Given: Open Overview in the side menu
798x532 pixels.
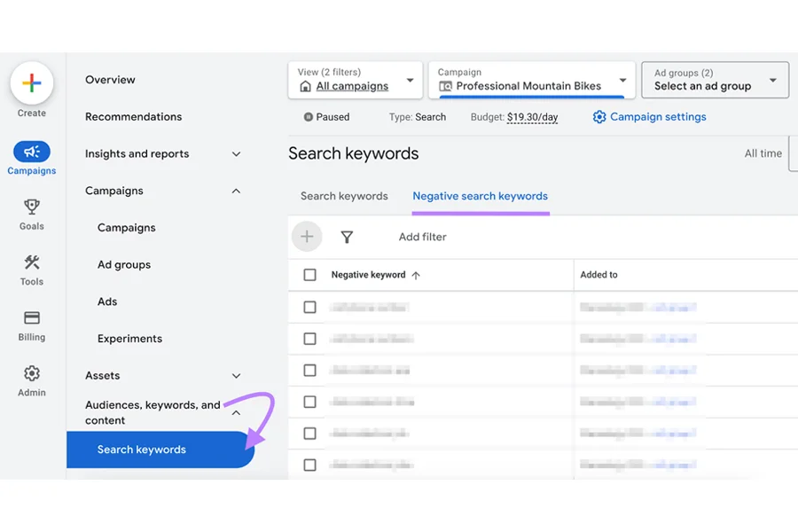Looking at the screenshot, I should pos(110,80).
